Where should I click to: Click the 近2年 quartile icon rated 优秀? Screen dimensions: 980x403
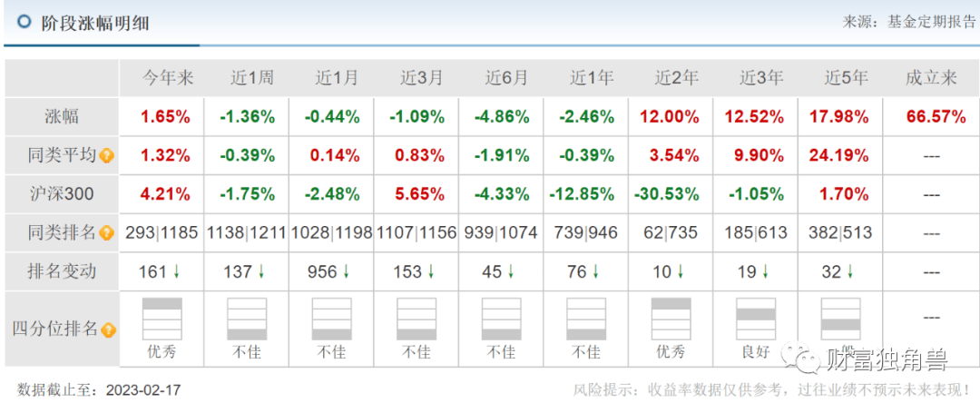(671, 319)
